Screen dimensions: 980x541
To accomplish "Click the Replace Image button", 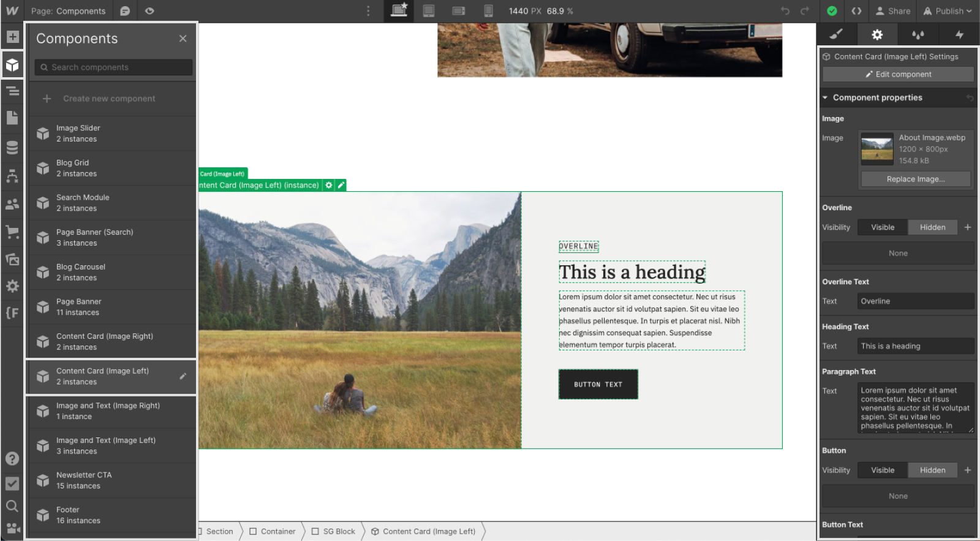I will pyautogui.click(x=916, y=179).
